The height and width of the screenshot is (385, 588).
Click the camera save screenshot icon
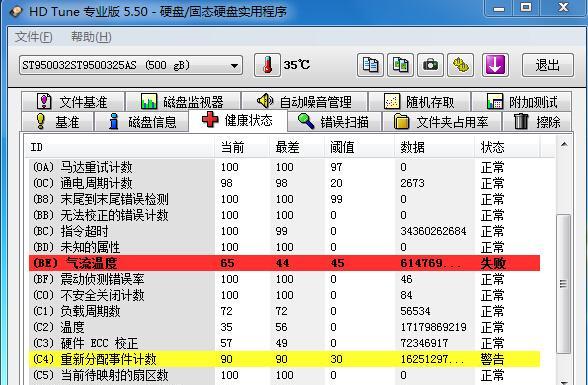pyautogui.click(x=430, y=65)
